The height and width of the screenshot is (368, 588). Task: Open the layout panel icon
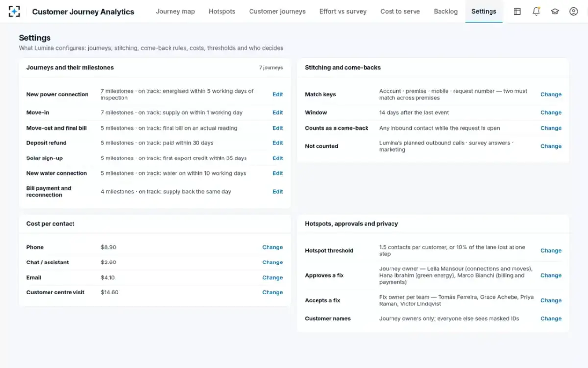coord(517,11)
